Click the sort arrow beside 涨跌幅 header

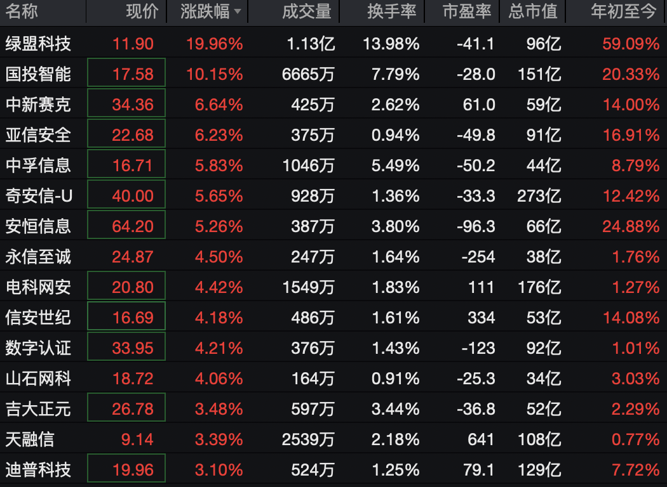coord(237,13)
